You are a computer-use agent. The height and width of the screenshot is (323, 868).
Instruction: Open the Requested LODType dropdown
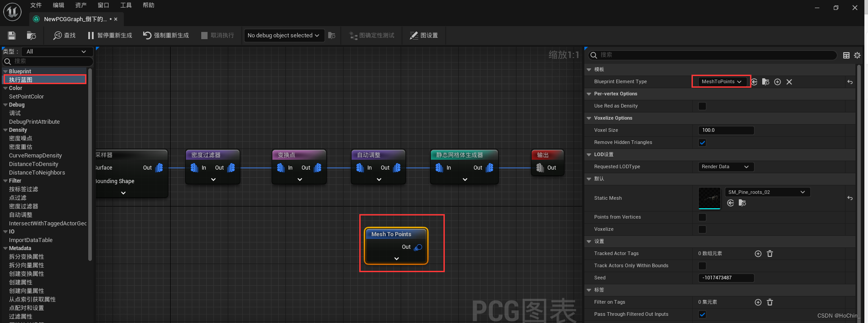726,167
